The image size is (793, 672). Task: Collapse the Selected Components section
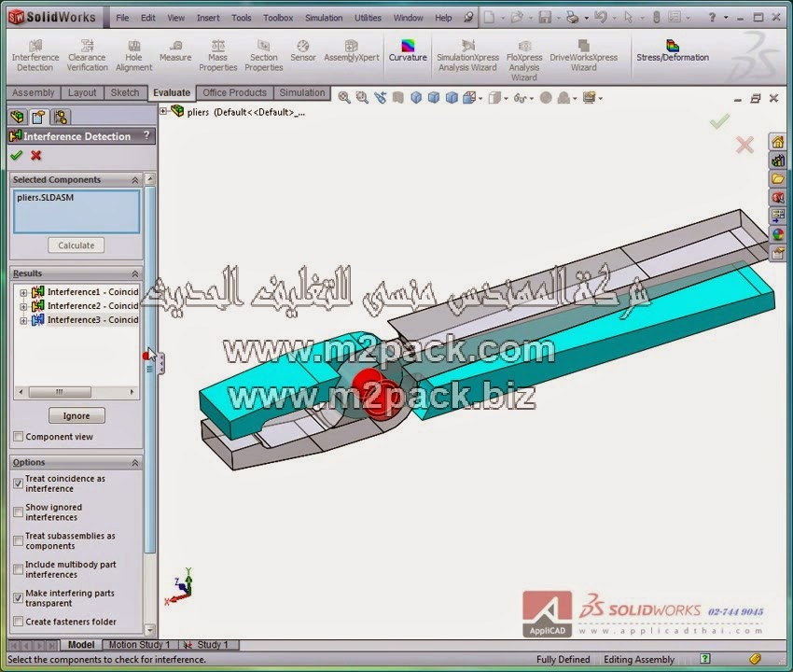tap(135, 180)
